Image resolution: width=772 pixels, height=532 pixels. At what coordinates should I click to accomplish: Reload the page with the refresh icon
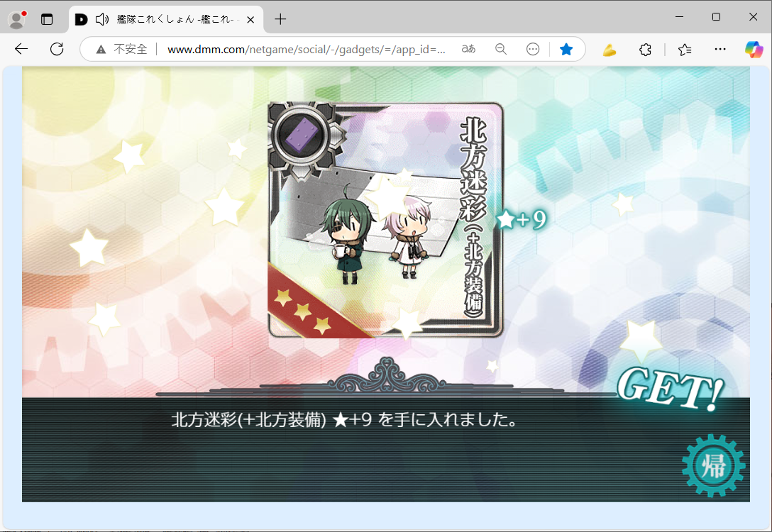coord(57,49)
